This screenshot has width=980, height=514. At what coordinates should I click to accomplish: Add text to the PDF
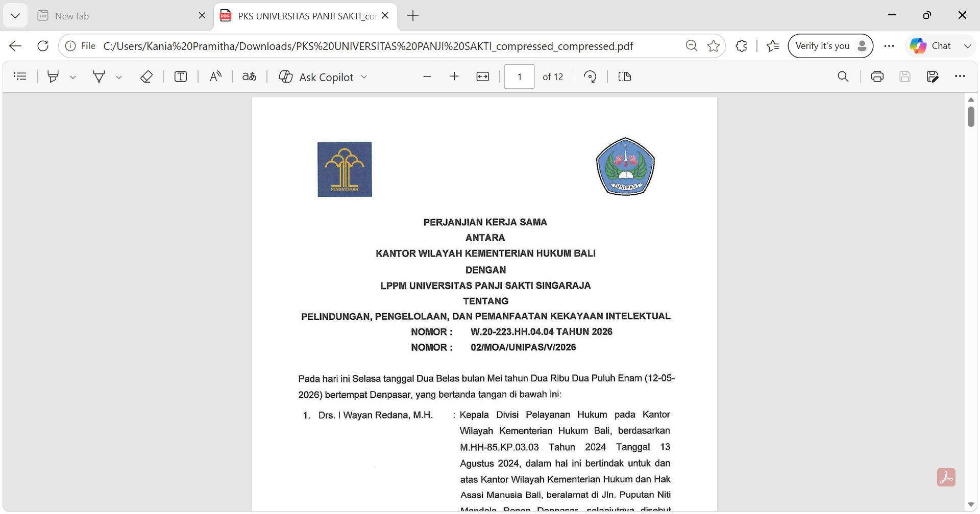click(181, 76)
